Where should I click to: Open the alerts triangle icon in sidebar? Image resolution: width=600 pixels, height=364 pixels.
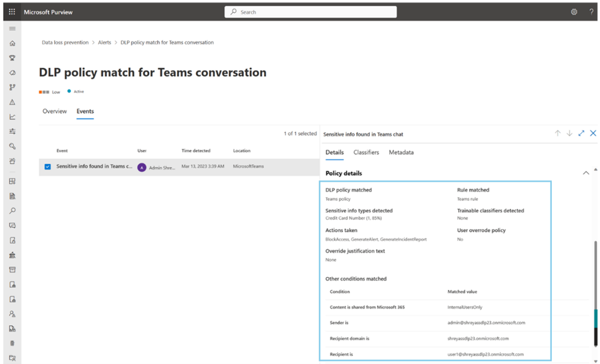point(12,102)
